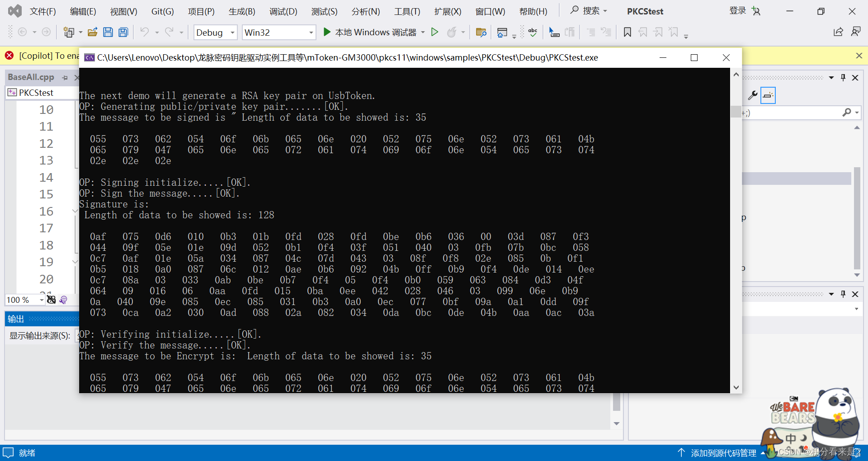Viewport: 868px width, 461px height.
Task: Click the no-issues indicator icon near zoom box
Action: (x=52, y=300)
